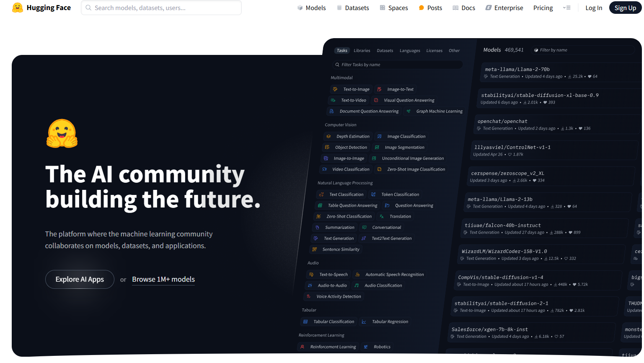Click the Log In link

[594, 8]
